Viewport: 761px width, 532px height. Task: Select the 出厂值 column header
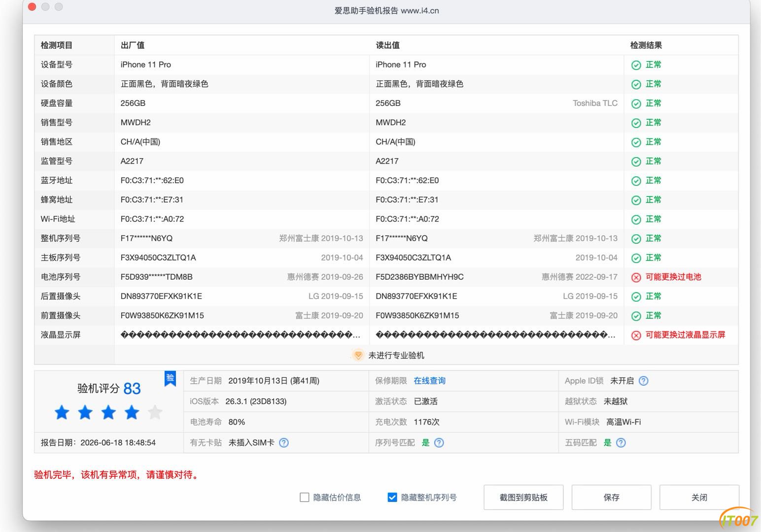[133, 45]
